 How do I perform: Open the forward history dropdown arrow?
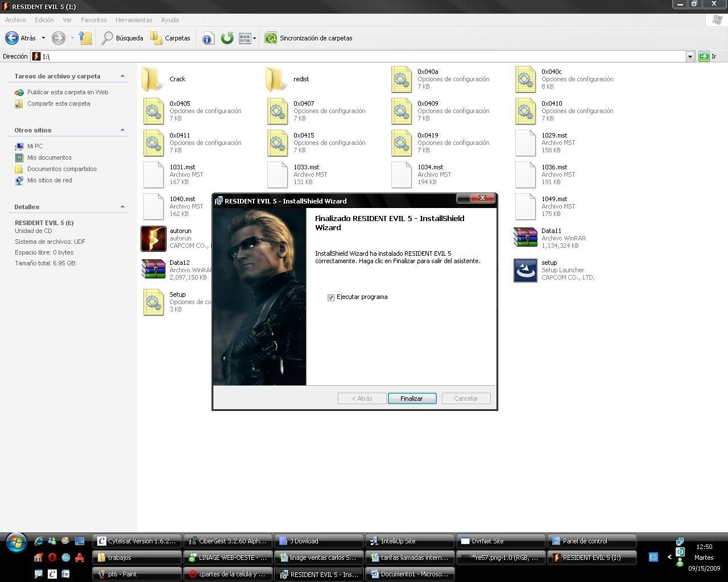point(72,38)
